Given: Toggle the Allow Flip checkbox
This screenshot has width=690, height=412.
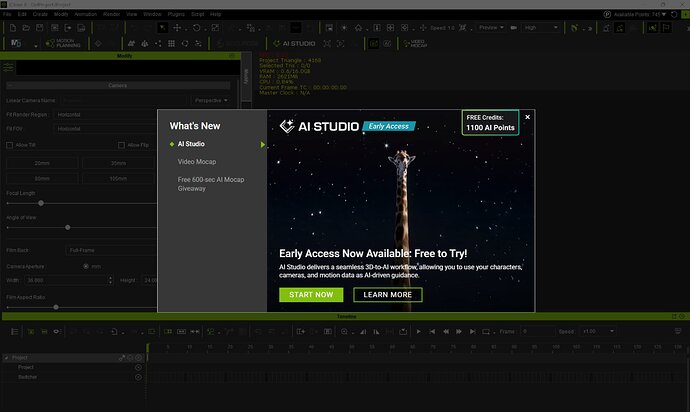Looking at the screenshot, I should click(121, 145).
